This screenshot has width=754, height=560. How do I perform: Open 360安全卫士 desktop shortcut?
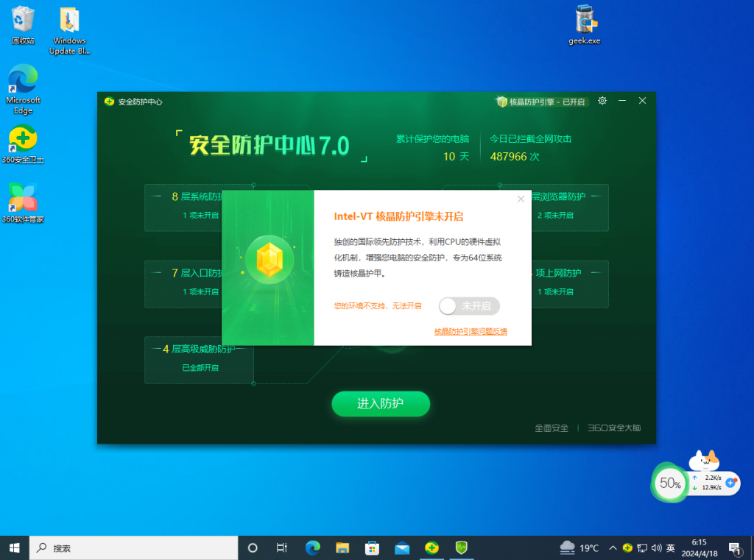pos(23,143)
